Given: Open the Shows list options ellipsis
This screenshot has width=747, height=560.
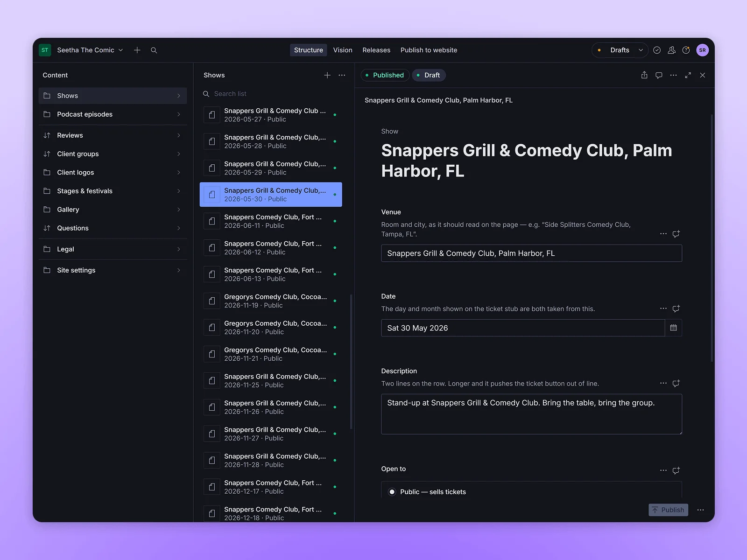Looking at the screenshot, I should (342, 75).
